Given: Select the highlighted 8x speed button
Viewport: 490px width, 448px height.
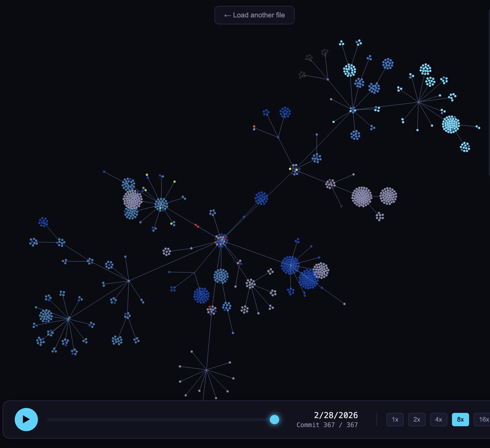Looking at the screenshot, I should (460, 420).
